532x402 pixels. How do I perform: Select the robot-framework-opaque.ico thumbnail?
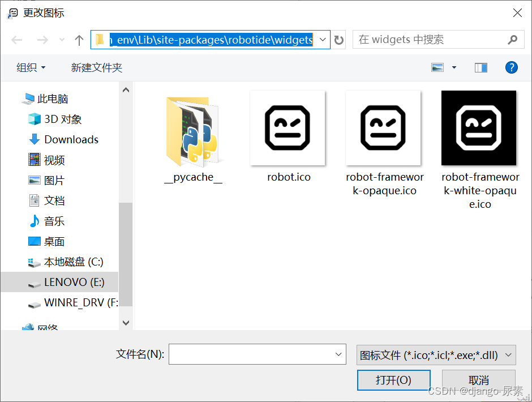(383, 128)
